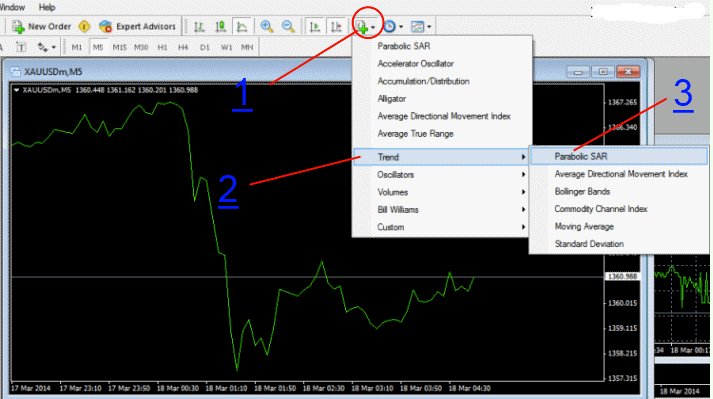
Task: Switch chart to bar chart mode
Action: [199, 26]
